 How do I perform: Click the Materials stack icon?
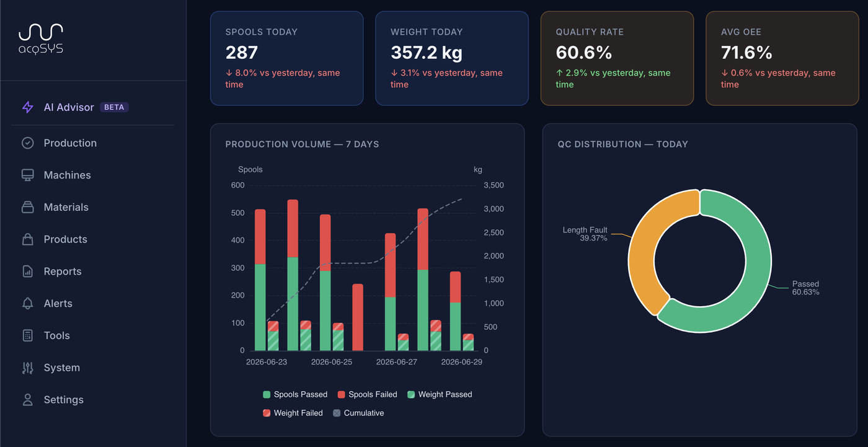[x=28, y=208]
